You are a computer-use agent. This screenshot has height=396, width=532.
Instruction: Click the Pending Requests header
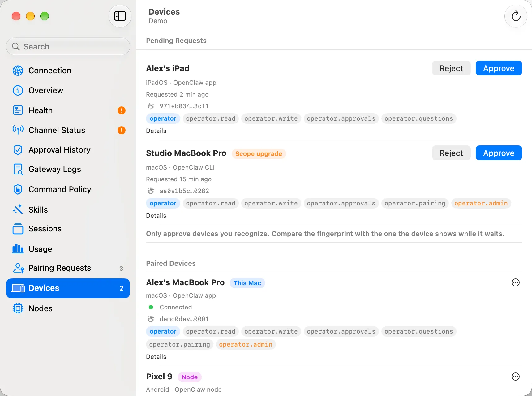(x=176, y=41)
